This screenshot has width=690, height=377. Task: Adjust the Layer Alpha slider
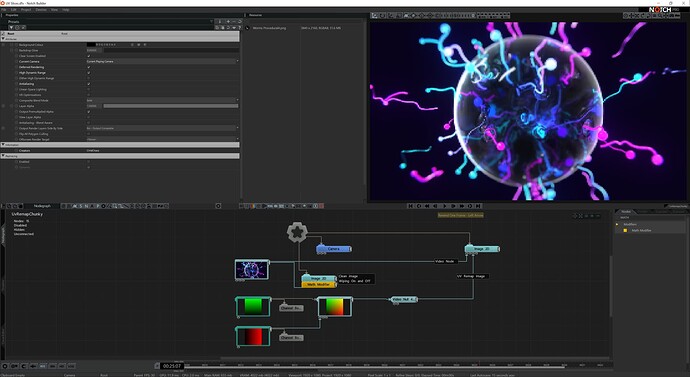tap(171, 106)
